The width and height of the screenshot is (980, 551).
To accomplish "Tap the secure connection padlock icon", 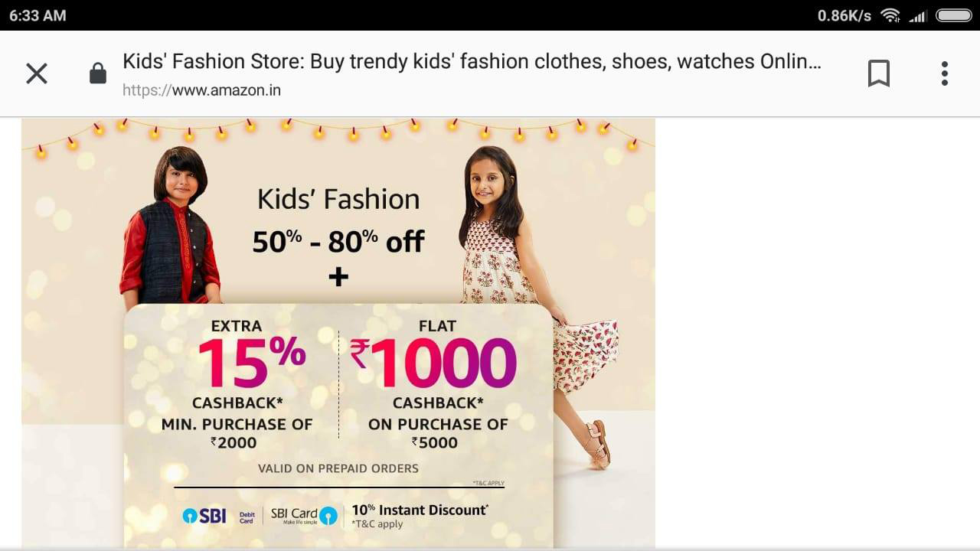I will (97, 73).
